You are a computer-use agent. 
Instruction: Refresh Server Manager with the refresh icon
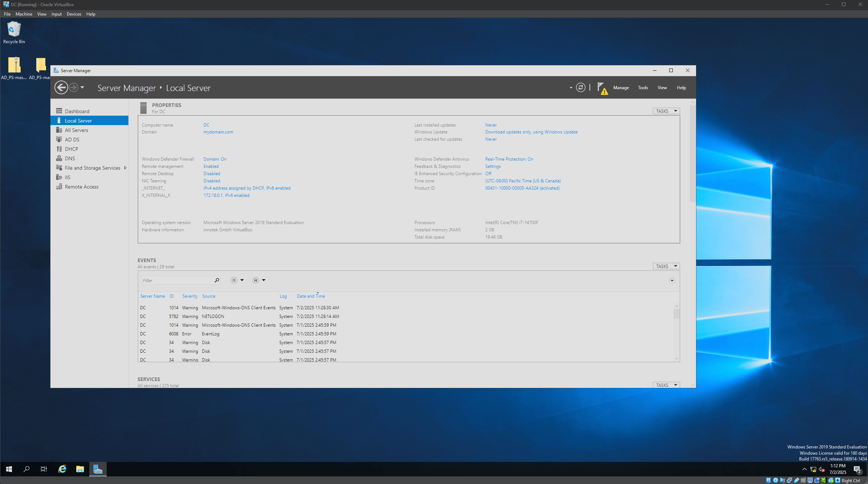point(581,88)
